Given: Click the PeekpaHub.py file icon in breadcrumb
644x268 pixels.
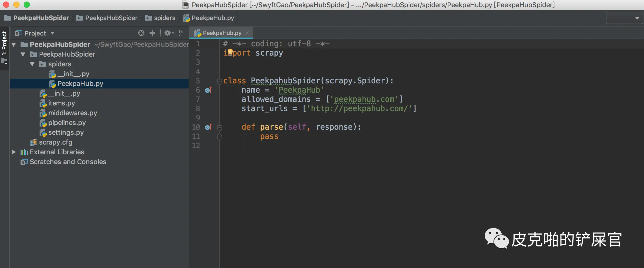Looking at the screenshot, I should click(186, 18).
